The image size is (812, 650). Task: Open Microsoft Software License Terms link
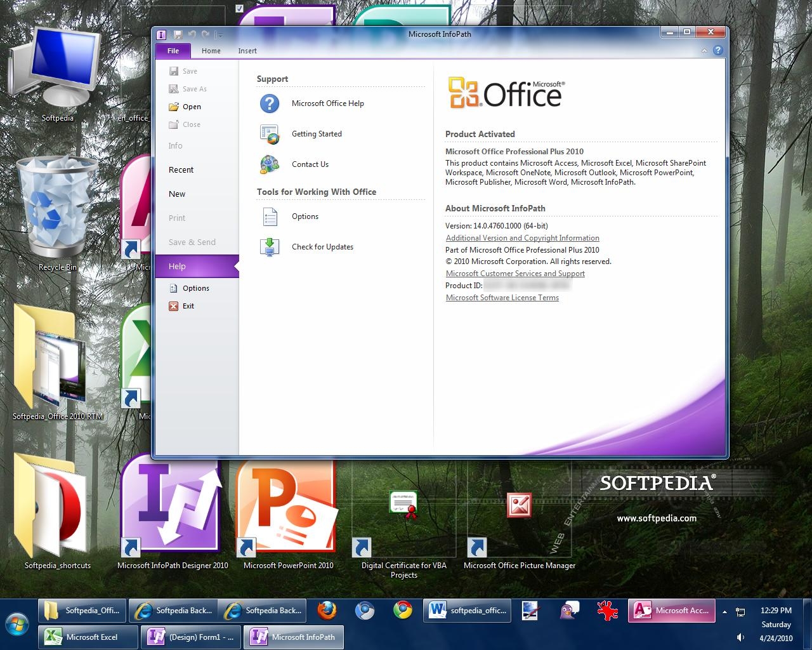[502, 298]
